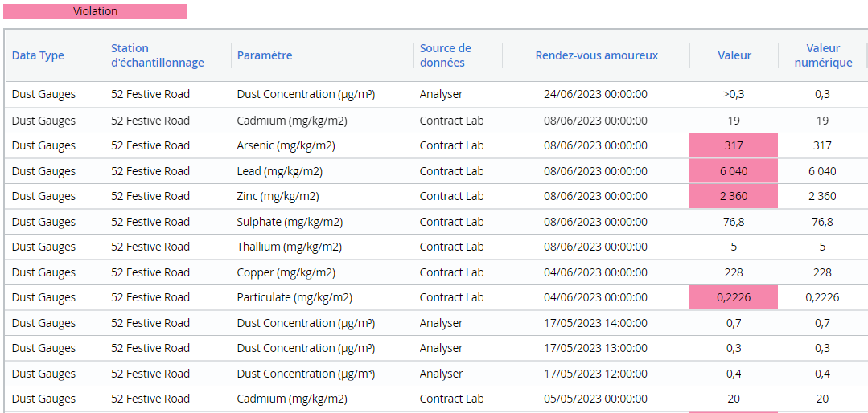Click the highlighted Zinc value 2 360
This screenshot has height=413, width=868.
734,196
